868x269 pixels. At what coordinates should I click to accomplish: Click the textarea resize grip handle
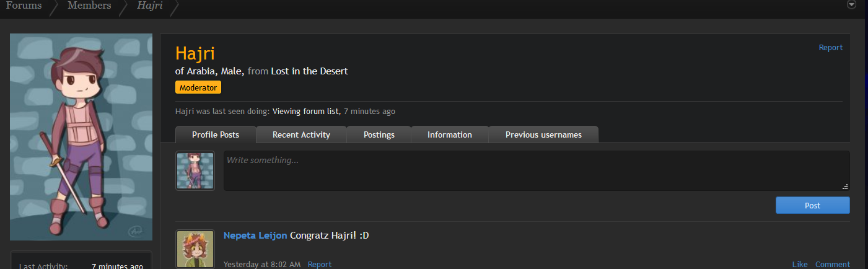click(845, 186)
